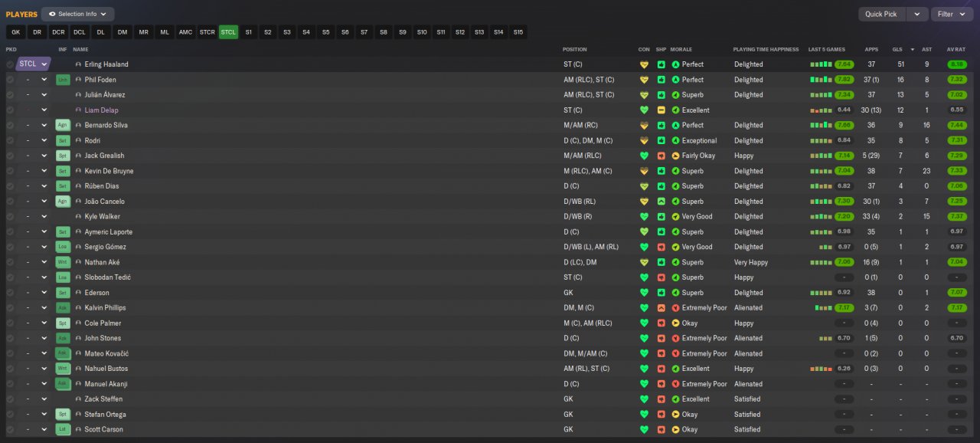Screen dimensions: 980x443
Task: Click the condition heart icon for Liam Delap
Action: point(644,110)
